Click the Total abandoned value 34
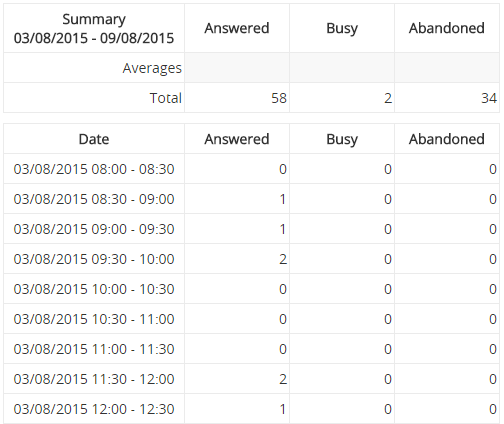 489,98
